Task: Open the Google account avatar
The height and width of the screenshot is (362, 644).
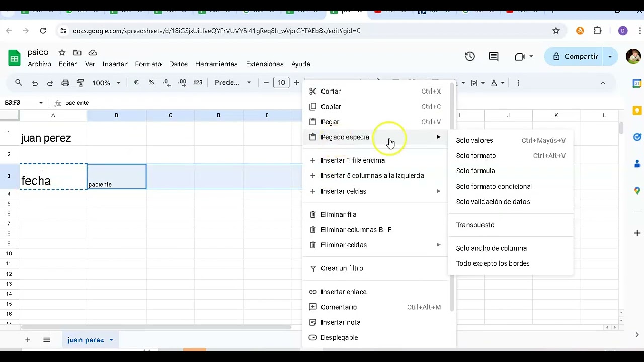Action: [633, 56]
